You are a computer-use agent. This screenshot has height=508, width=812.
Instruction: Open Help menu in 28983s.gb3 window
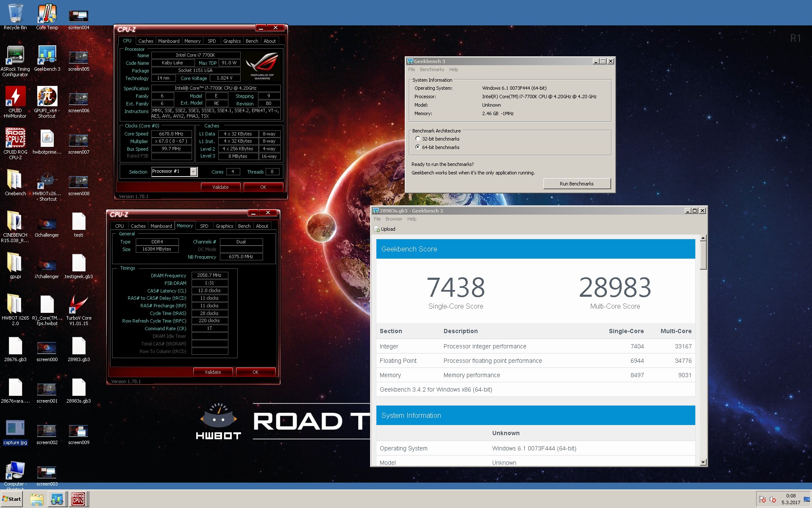coord(411,219)
